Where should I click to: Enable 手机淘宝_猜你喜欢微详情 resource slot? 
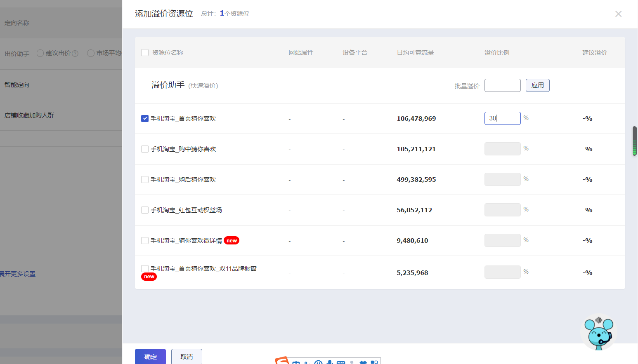(x=145, y=241)
